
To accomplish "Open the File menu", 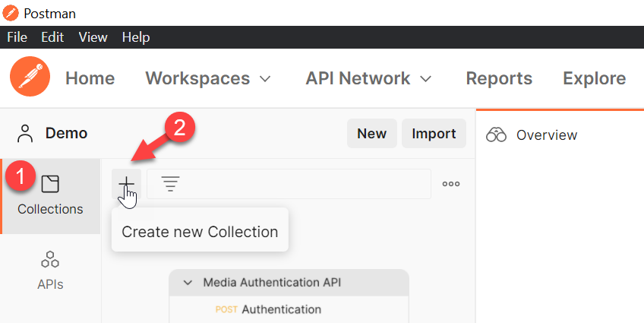I will pos(17,37).
